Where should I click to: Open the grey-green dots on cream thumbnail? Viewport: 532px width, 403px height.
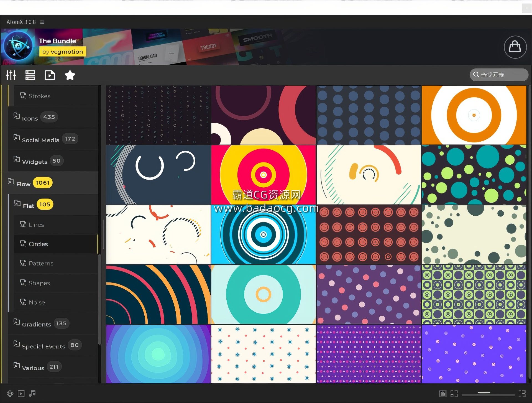(474, 234)
